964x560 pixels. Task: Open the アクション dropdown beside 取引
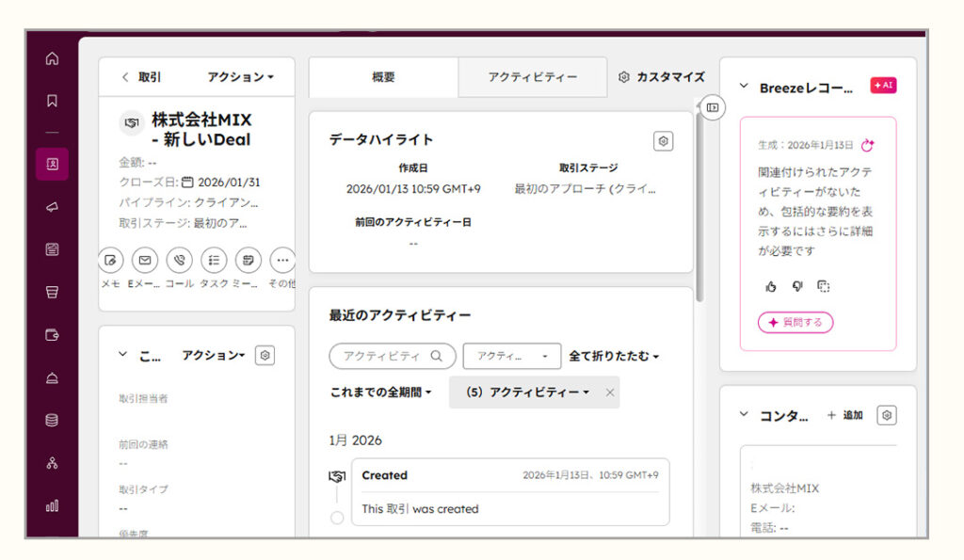point(240,77)
